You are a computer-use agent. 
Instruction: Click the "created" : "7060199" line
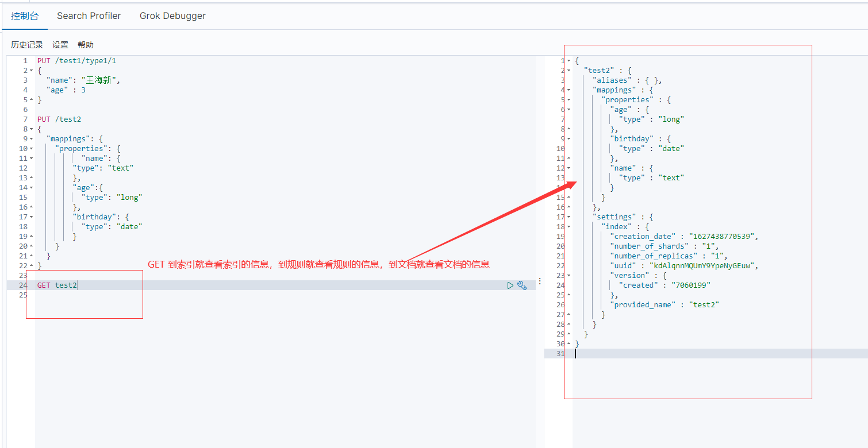(665, 285)
